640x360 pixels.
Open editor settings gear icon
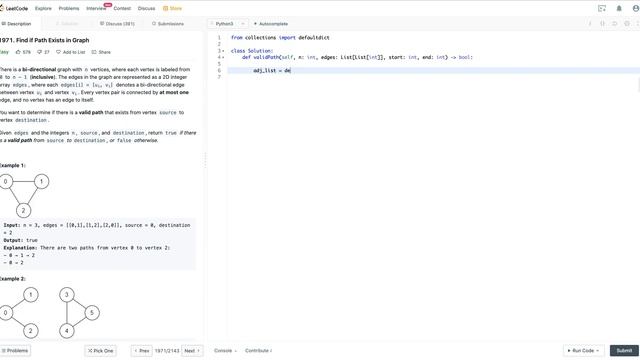coord(627,24)
